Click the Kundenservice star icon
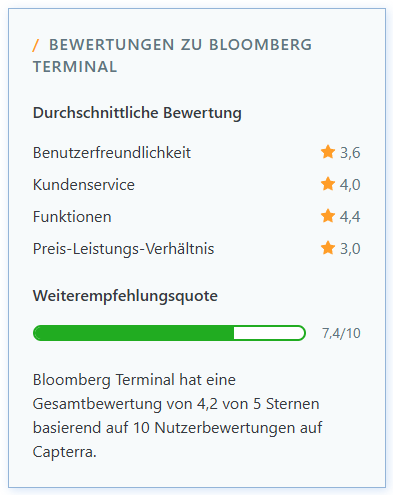The height and width of the screenshot is (504, 393). (328, 184)
